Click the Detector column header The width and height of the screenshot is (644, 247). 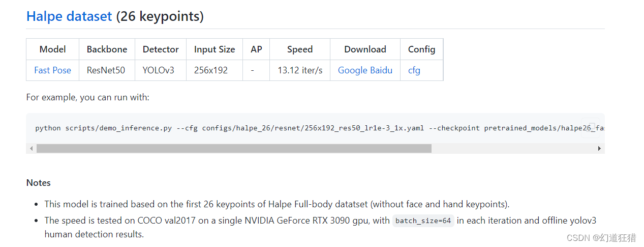(161, 49)
